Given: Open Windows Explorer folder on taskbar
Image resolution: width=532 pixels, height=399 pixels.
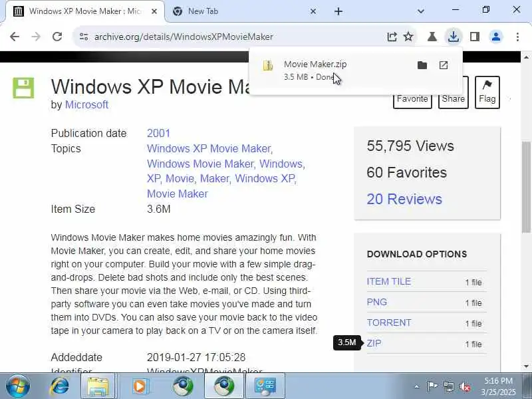Looking at the screenshot, I should click(x=98, y=386).
